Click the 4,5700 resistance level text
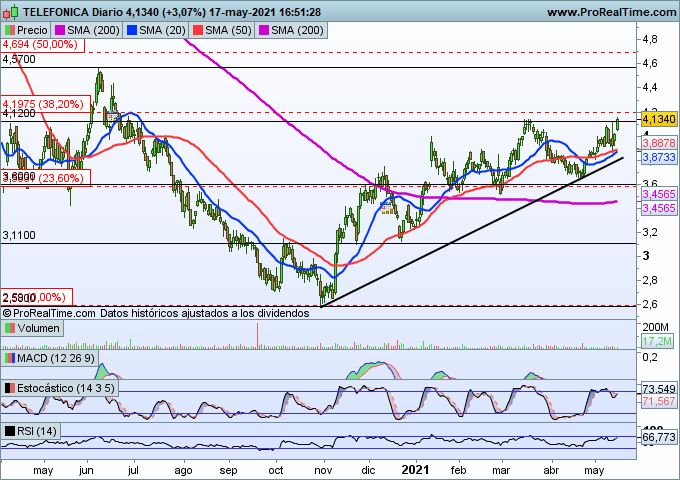This screenshot has width=680, height=480. (x=19, y=59)
